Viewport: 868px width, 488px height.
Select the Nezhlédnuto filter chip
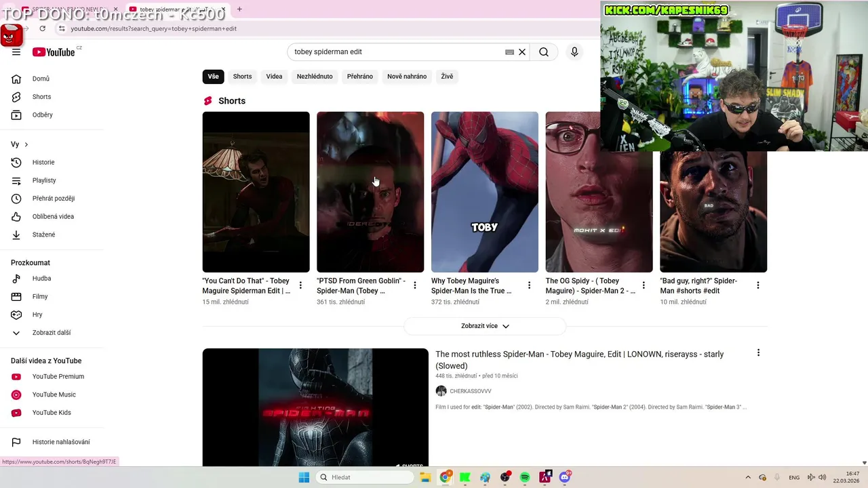click(x=315, y=77)
